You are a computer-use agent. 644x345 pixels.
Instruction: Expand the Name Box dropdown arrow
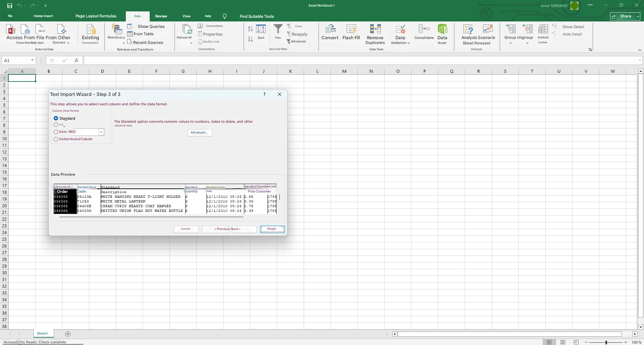(32, 60)
